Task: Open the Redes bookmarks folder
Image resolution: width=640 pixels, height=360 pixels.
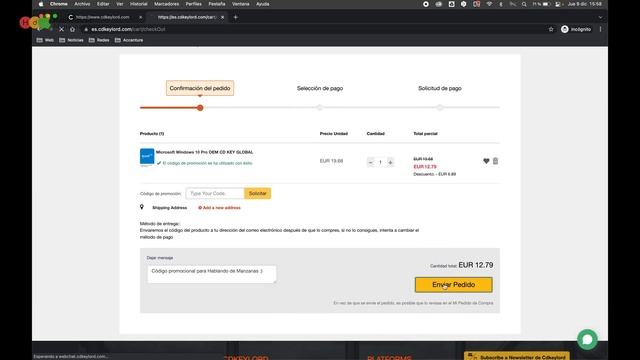Action: pos(99,40)
